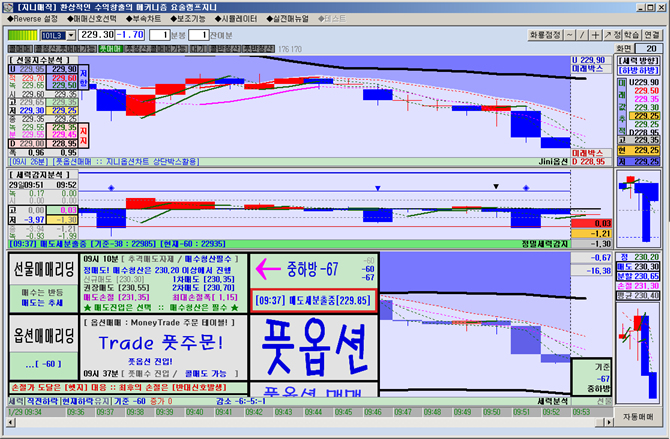This screenshot has height=439, width=670.
Task: Click the [세력감지분석] panel header
Action: (43, 175)
